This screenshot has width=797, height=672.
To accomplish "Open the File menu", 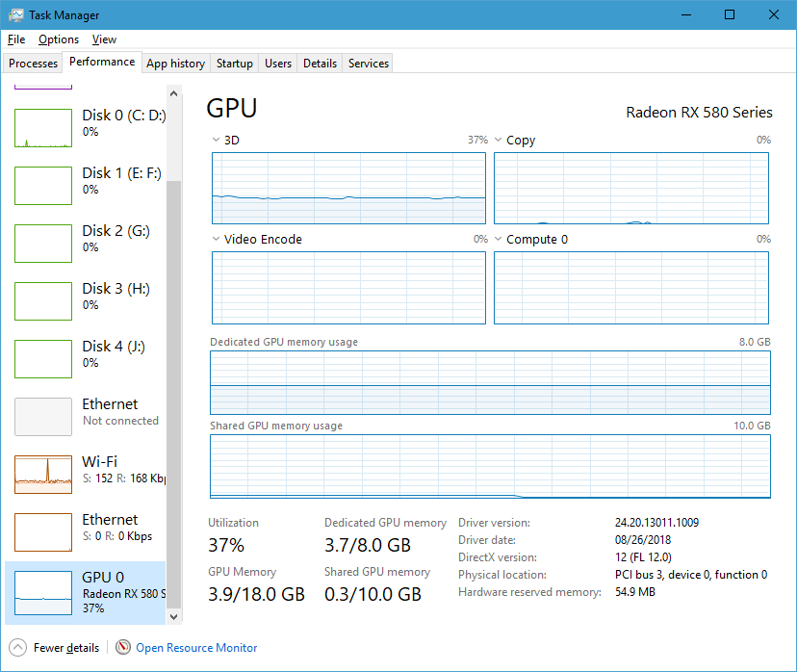I will pyautogui.click(x=16, y=39).
